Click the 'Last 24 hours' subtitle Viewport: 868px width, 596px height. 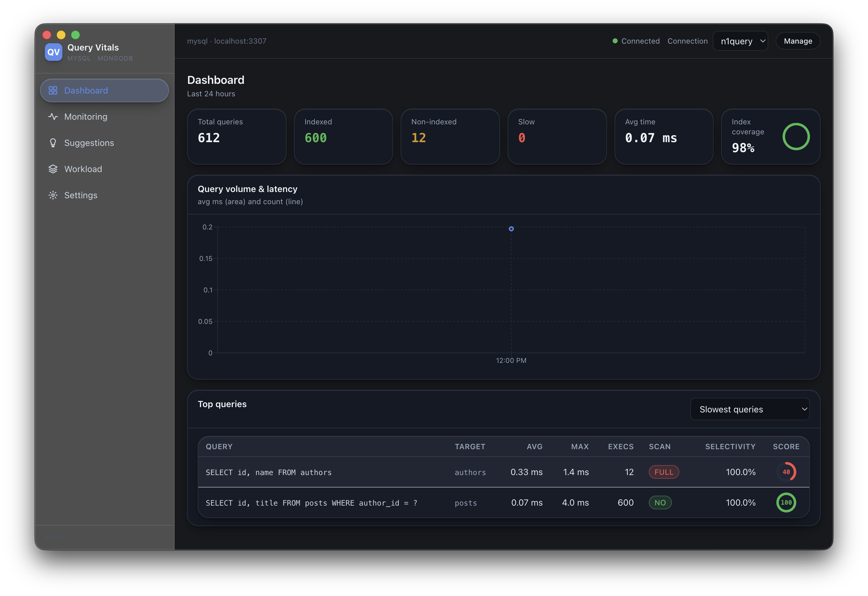211,94
